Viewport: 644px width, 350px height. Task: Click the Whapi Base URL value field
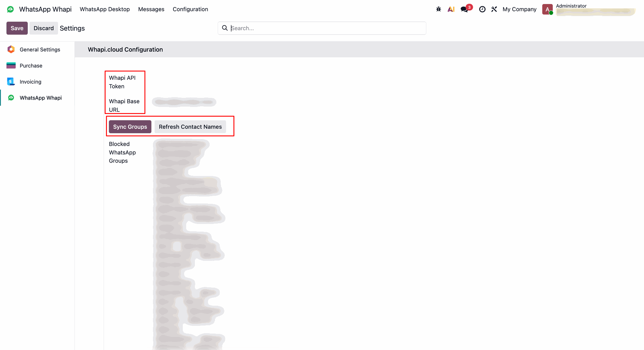click(184, 102)
